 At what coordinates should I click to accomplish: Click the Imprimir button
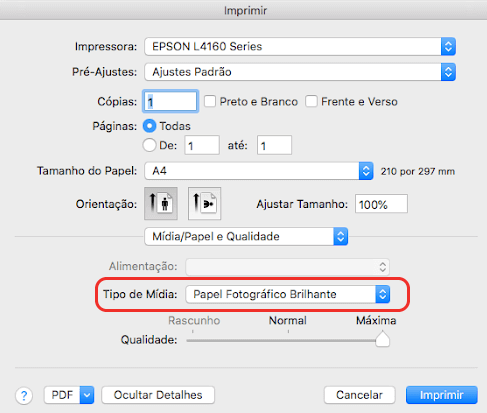click(442, 395)
